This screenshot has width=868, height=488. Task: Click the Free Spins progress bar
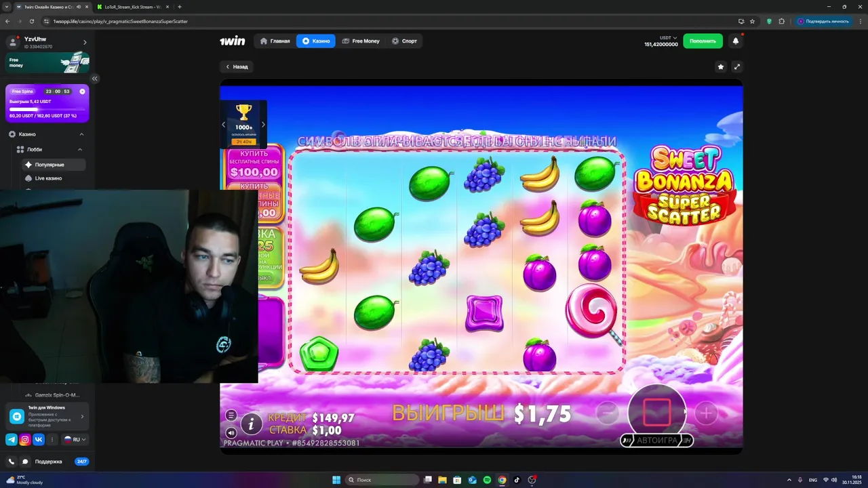(x=47, y=109)
